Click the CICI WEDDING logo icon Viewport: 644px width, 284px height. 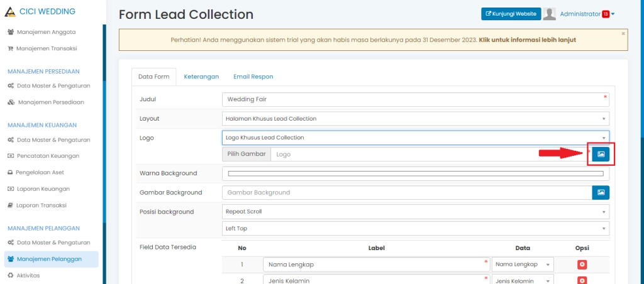click(10, 12)
